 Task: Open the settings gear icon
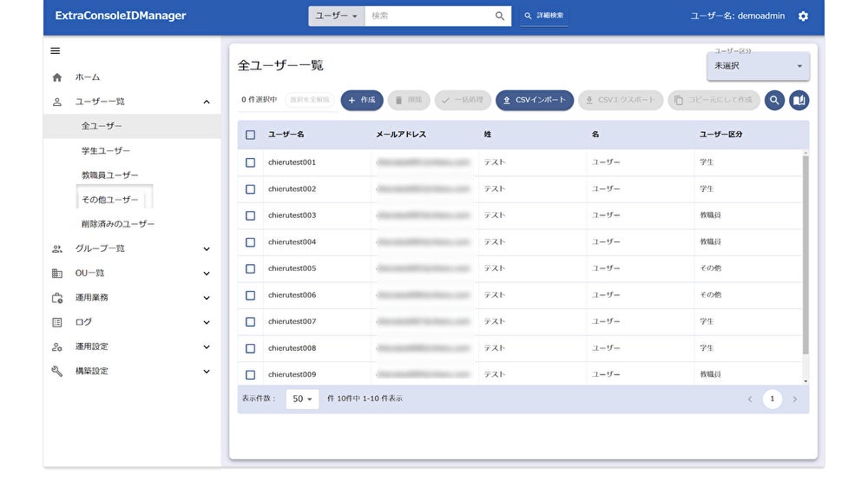(x=803, y=16)
